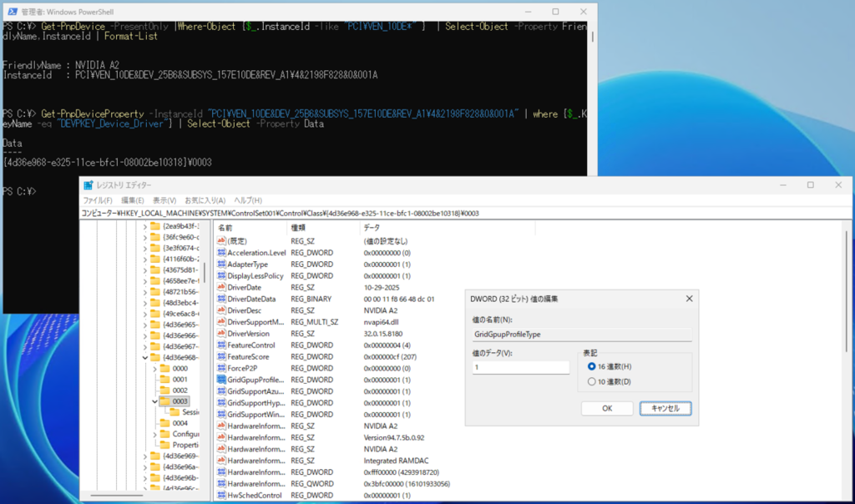
Task: Click the AdapterType DWORD value icon
Action: [221, 265]
